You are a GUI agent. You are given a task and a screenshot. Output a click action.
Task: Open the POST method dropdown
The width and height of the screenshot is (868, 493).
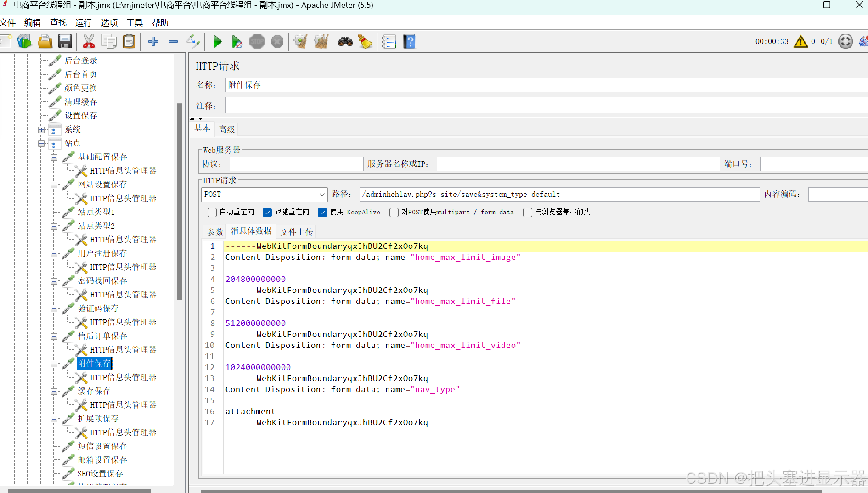click(264, 195)
